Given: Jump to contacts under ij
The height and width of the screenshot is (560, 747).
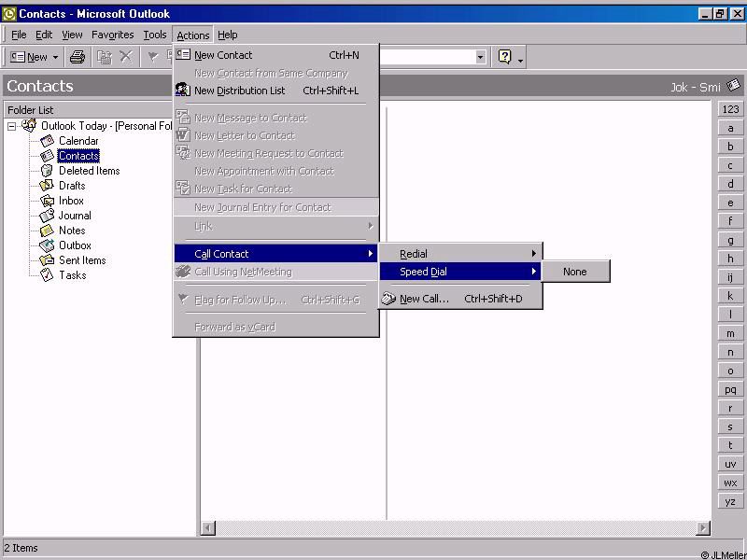Looking at the screenshot, I should [x=730, y=277].
